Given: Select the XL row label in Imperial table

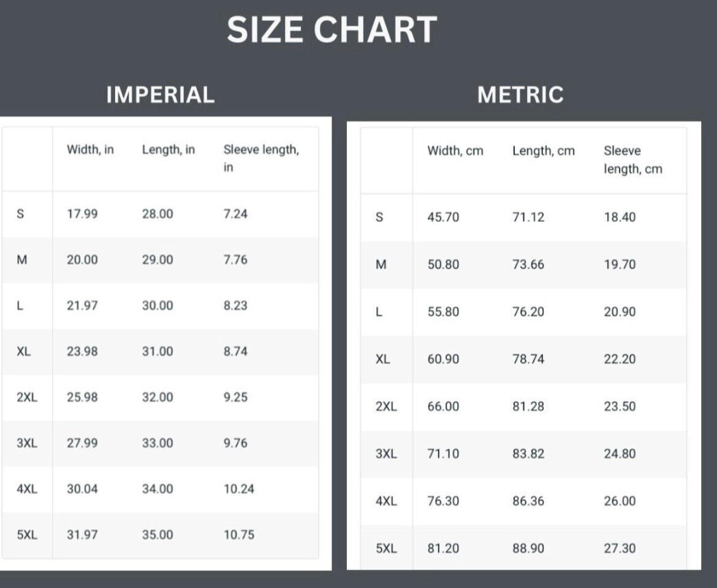Looking at the screenshot, I should (24, 351).
